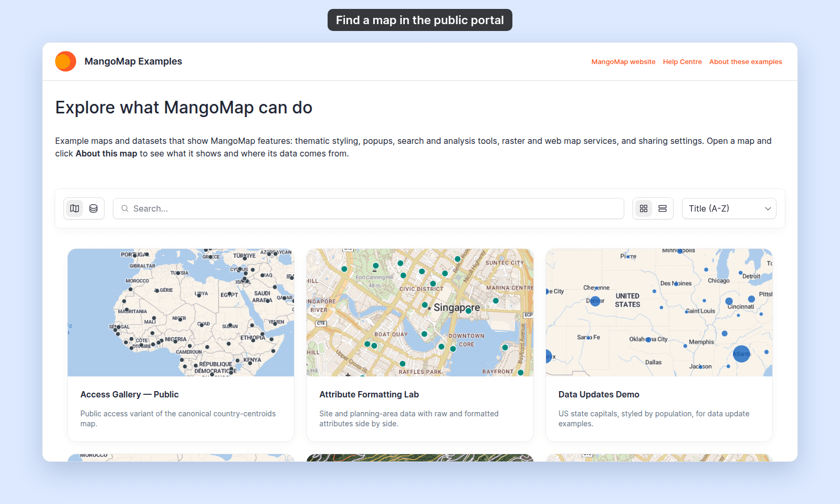Click the bold 'About this map' text
This screenshot has width=840, height=504.
(107, 154)
